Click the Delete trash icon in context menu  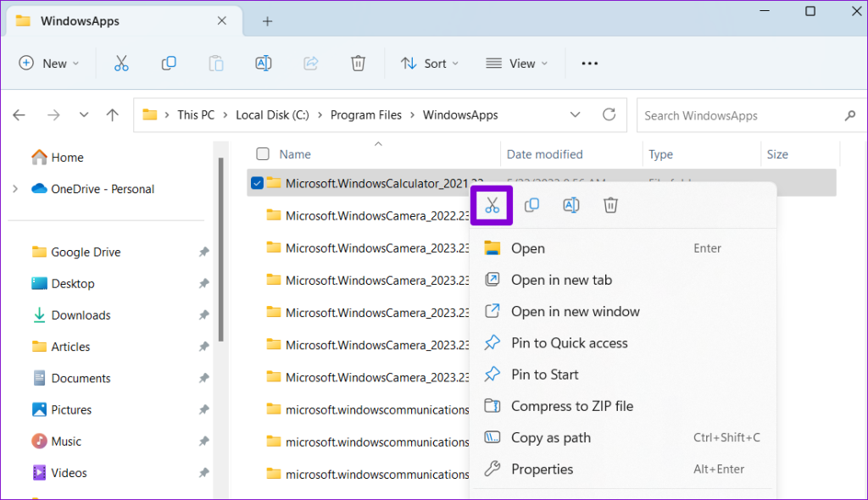[610, 205]
